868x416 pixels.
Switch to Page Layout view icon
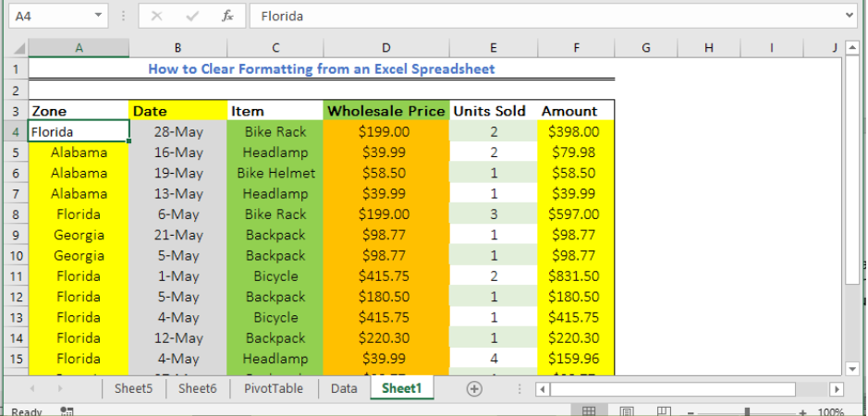tap(627, 411)
